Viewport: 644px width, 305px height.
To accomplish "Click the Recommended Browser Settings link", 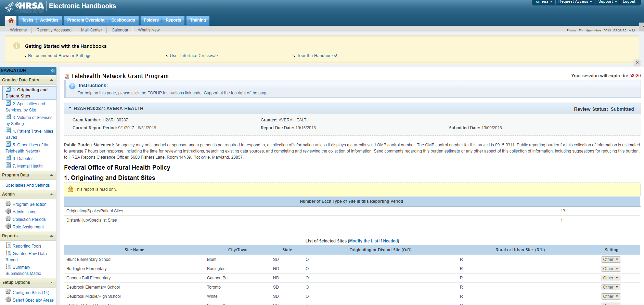I will coord(60,56).
